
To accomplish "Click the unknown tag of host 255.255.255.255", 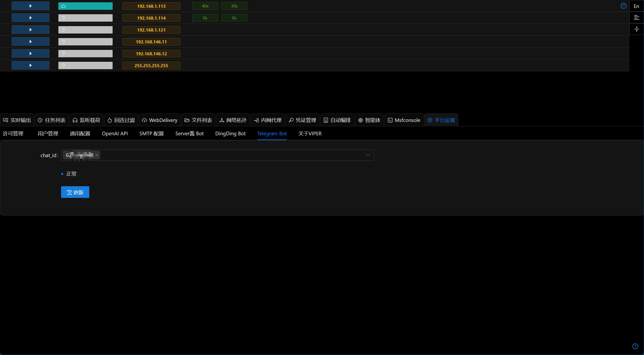I will [x=85, y=65].
